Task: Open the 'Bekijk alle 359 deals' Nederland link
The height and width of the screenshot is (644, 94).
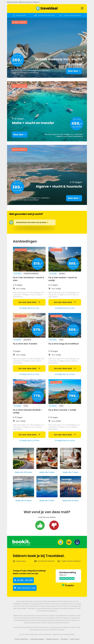Action: pos(23,472)
